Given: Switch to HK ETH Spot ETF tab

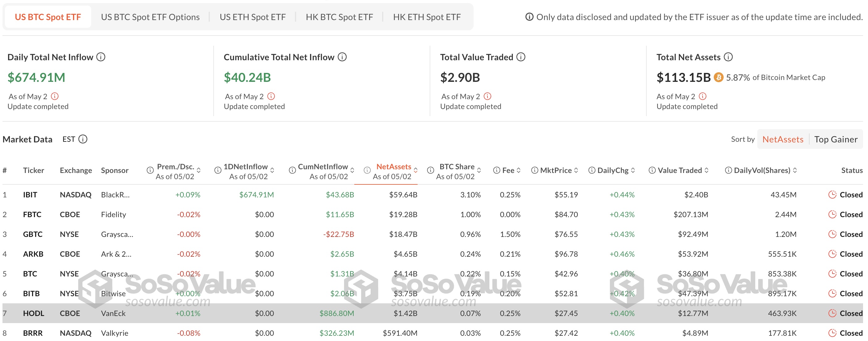Looking at the screenshot, I should 427,17.
